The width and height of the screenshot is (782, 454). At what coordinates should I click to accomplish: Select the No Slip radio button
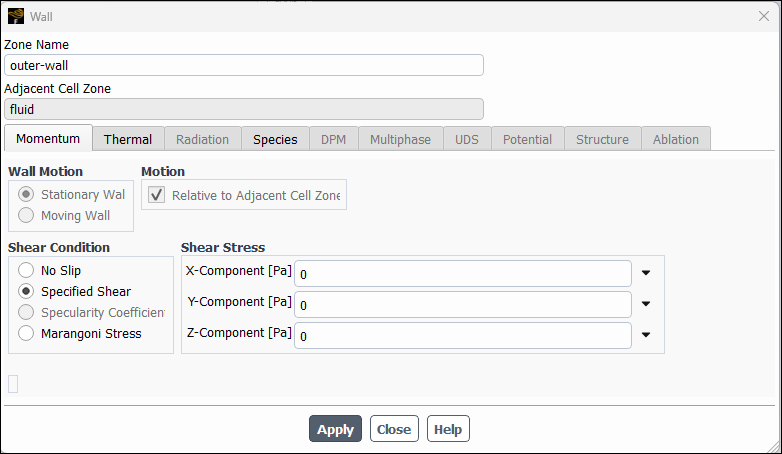(26, 270)
